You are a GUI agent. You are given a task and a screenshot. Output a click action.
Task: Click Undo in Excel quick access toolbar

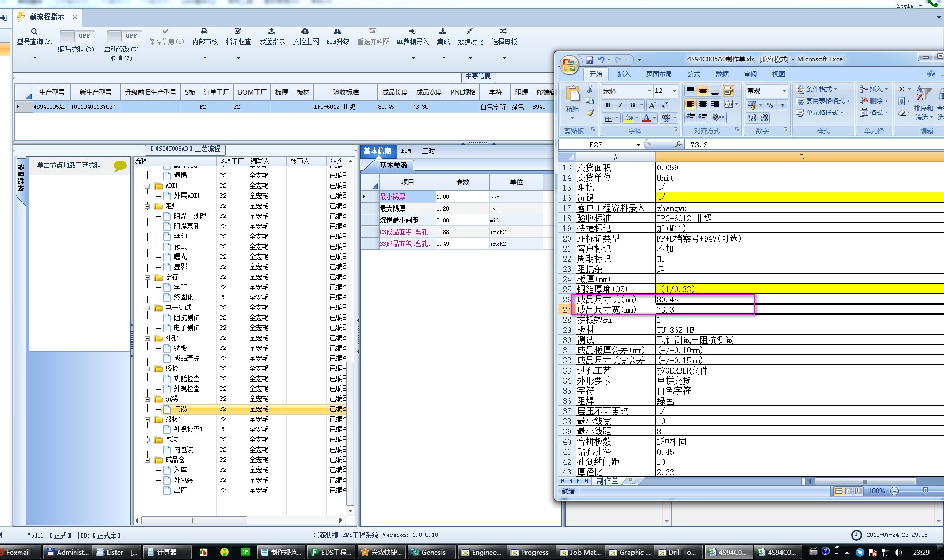[x=601, y=59]
